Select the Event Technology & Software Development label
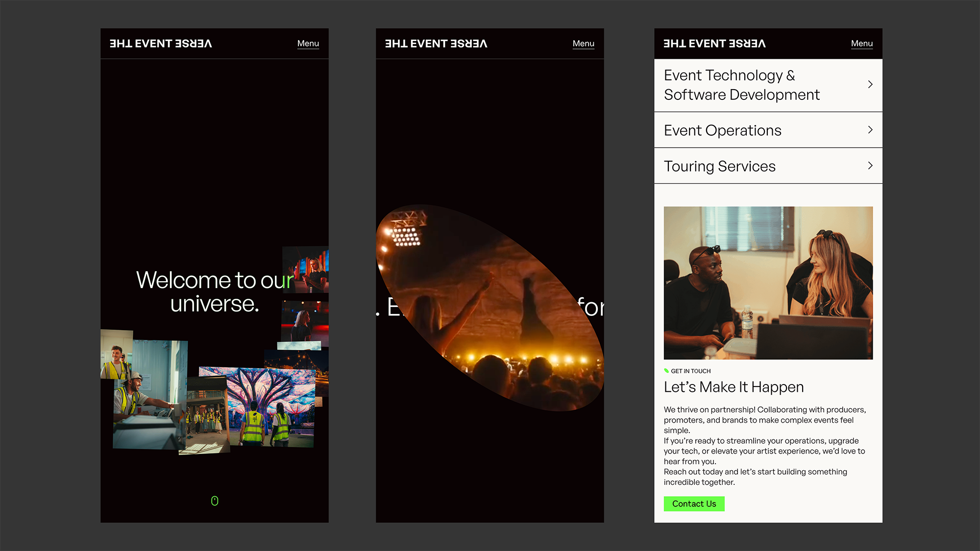The height and width of the screenshot is (551, 980). tap(741, 85)
